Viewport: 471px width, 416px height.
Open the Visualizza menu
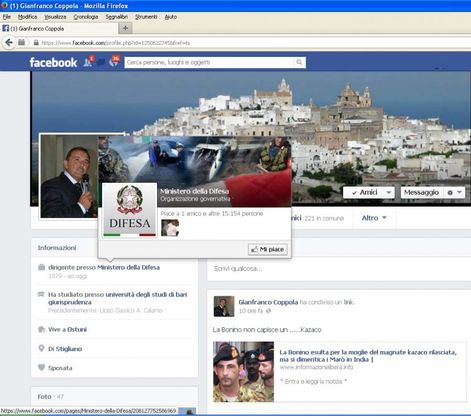tap(55, 17)
